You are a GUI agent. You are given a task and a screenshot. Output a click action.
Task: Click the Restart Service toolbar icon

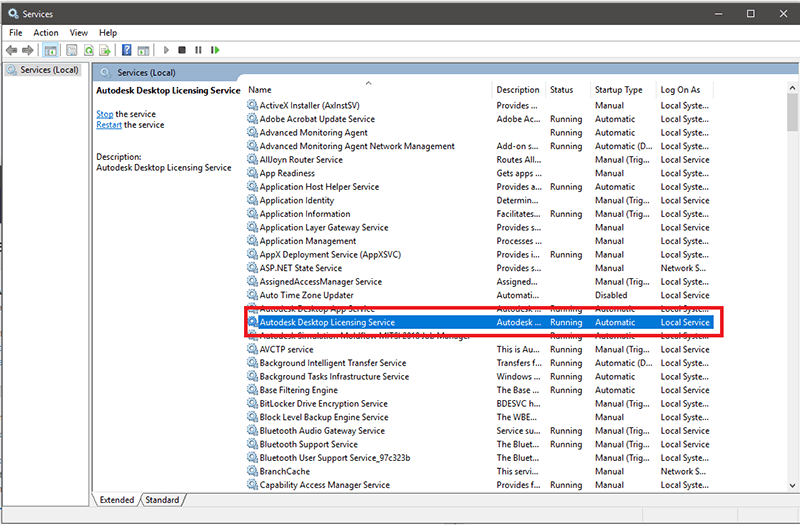click(x=215, y=50)
